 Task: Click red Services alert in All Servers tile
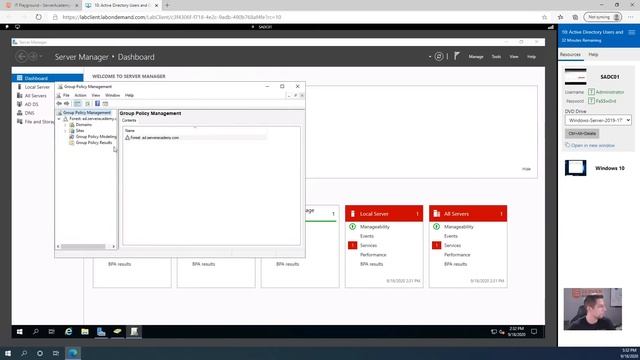click(436, 245)
